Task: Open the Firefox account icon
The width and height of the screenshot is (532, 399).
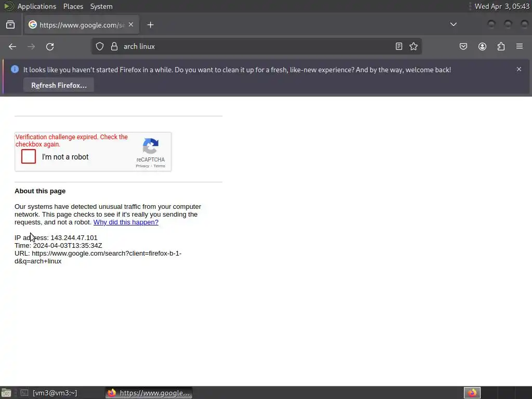Action: (x=482, y=46)
